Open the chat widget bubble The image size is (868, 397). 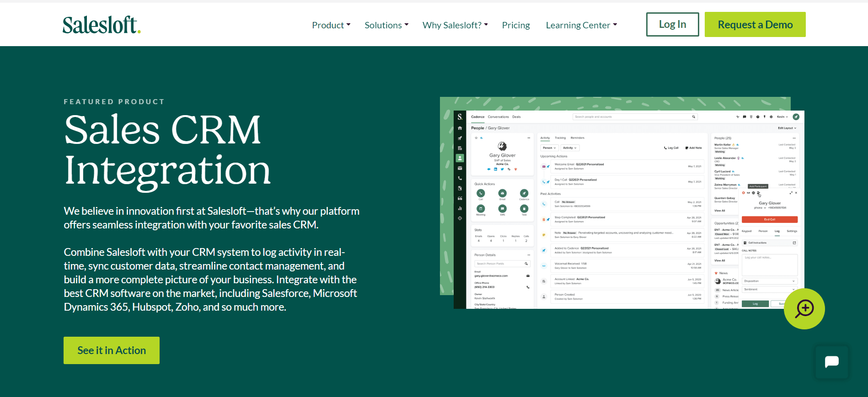pos(831,362)
